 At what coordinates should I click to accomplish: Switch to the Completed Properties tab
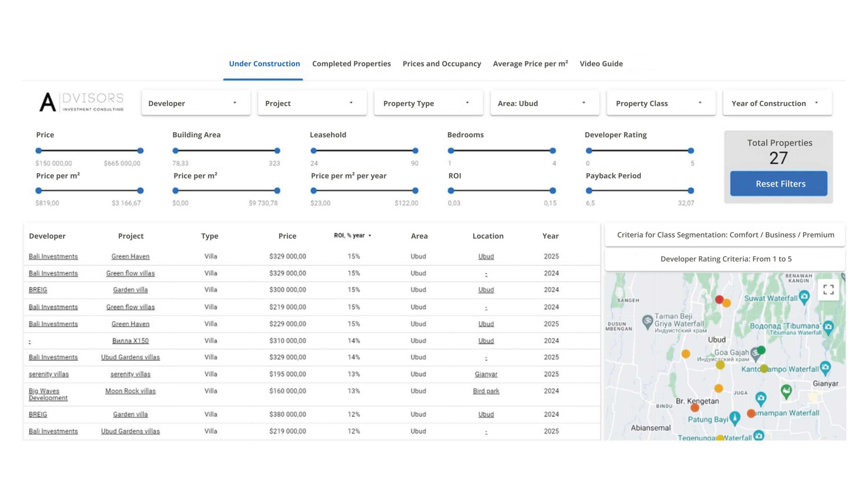(351, 64)
